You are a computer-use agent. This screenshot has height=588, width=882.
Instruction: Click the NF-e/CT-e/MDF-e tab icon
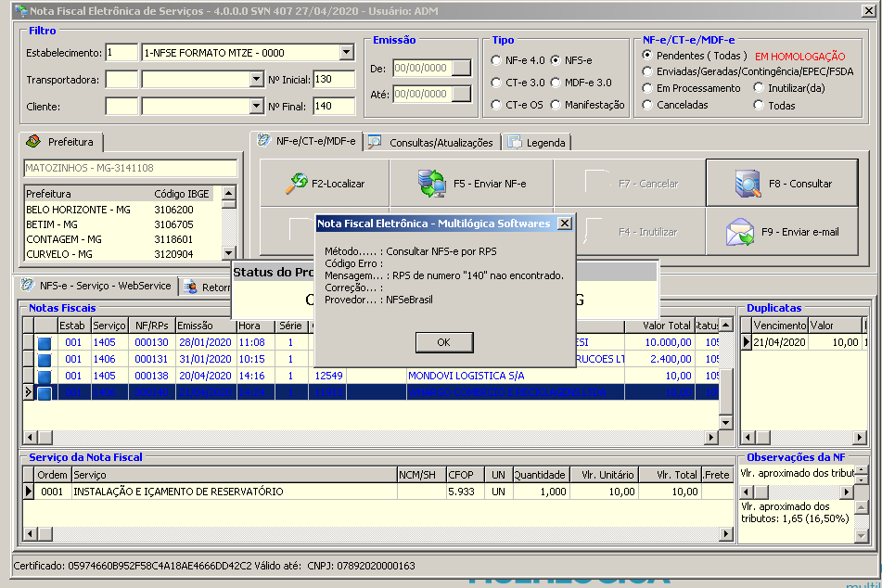[x=263, y=141]
